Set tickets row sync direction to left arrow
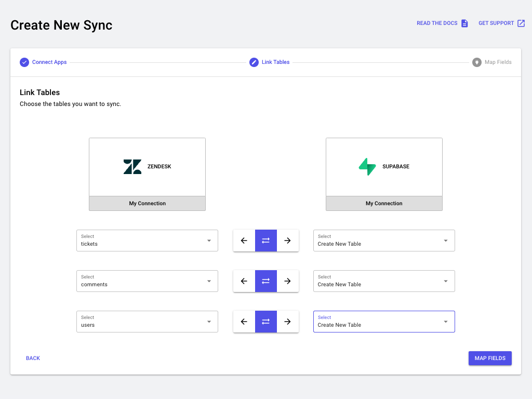The image size is (532, 399). pyautogui.click(x=244, y=241)
